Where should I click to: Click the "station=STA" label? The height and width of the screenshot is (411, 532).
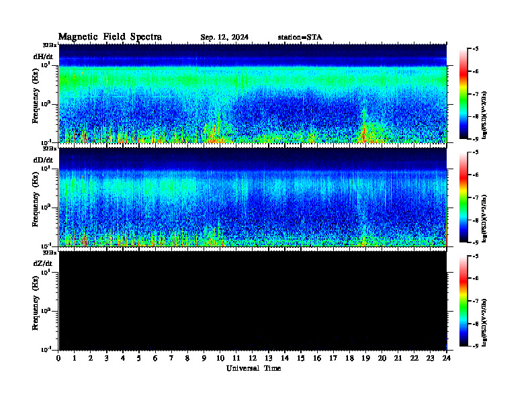tap(300, 38)
